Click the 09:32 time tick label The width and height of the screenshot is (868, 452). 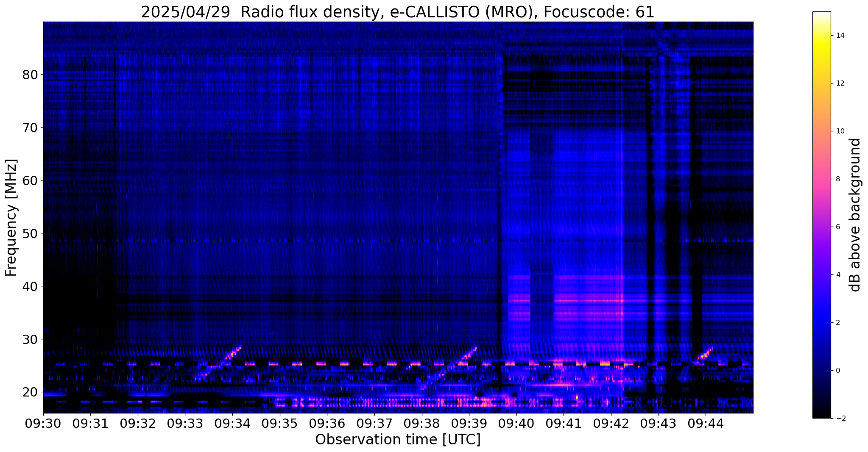click(x=138, y=423)
